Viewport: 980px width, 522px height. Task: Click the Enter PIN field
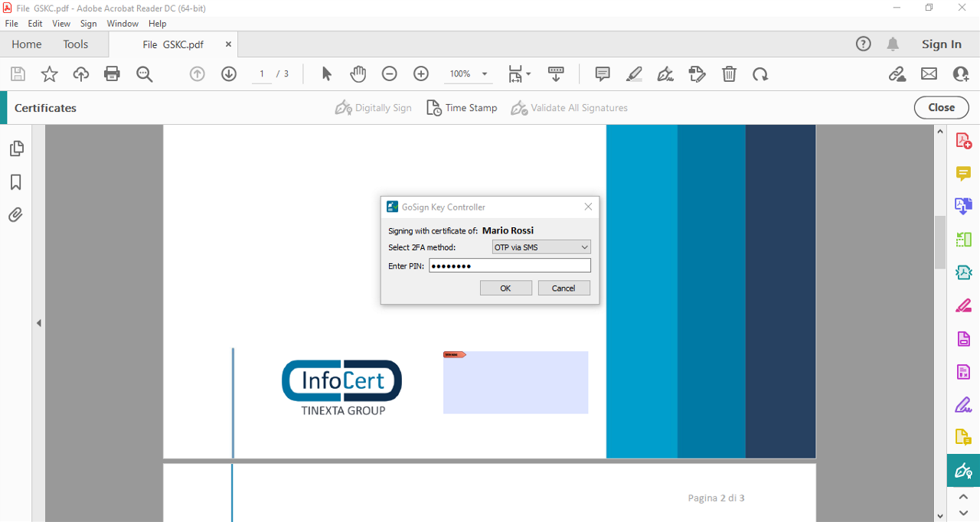click(509, 266)
